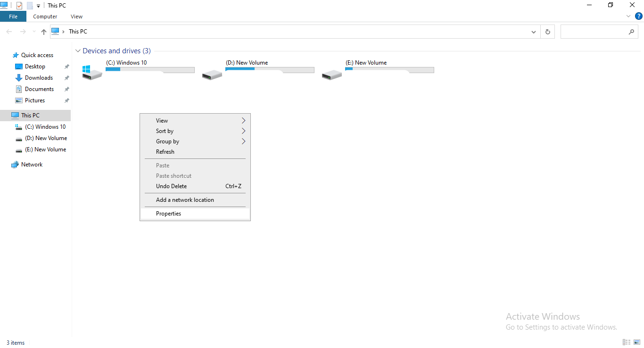Open the Customize Quick Access Toolbar dropdown
Viewport: 644px width, 348px height.
[39, 6]
